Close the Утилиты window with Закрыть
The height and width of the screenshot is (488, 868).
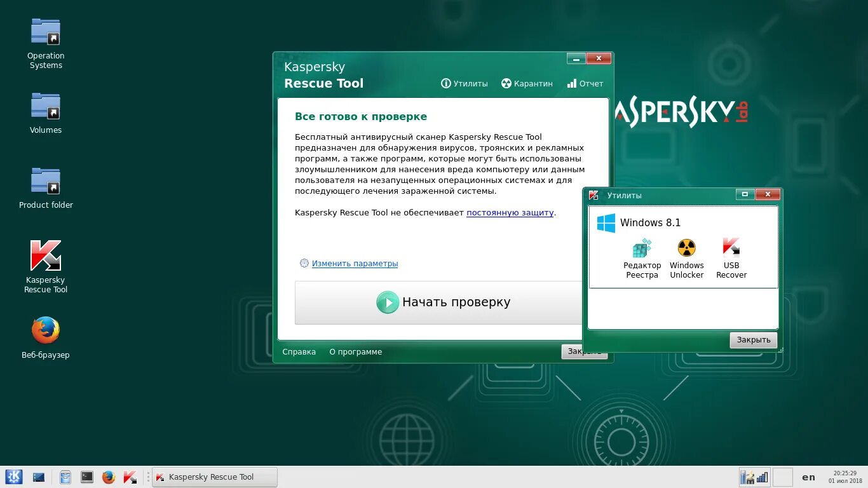tap(753, 340)
